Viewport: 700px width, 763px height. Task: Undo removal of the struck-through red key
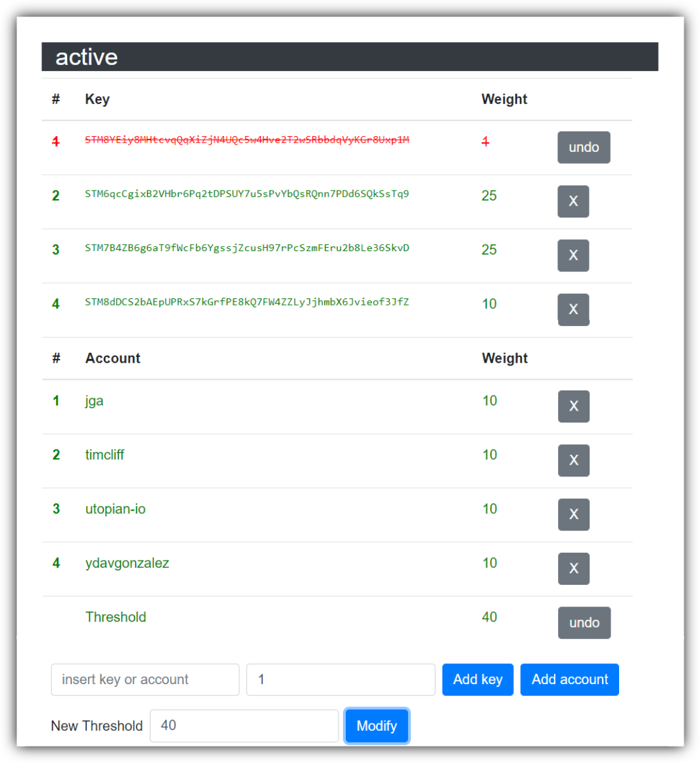[x=584, y=147]
